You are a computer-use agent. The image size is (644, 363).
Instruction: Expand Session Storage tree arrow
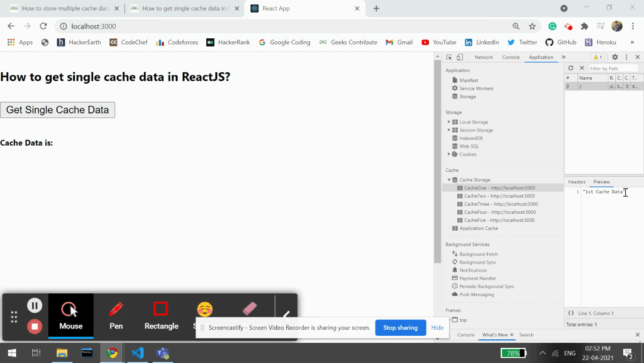click(449, 130)
